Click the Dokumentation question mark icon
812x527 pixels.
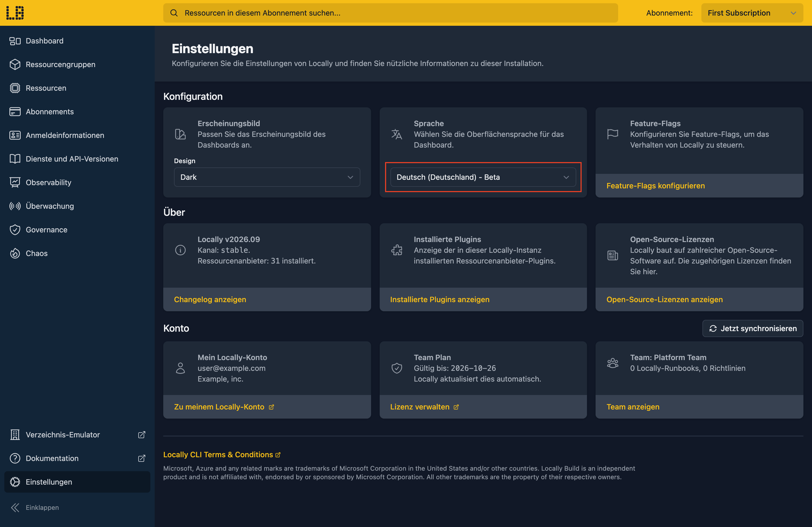coord(15,458)
